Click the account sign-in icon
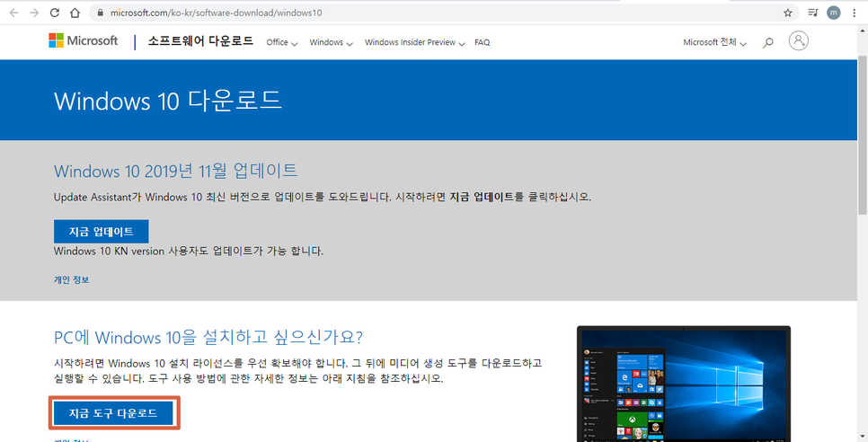The height and width of the screenshot is (442, 868). pyautogui.click(x=798, y=41)
